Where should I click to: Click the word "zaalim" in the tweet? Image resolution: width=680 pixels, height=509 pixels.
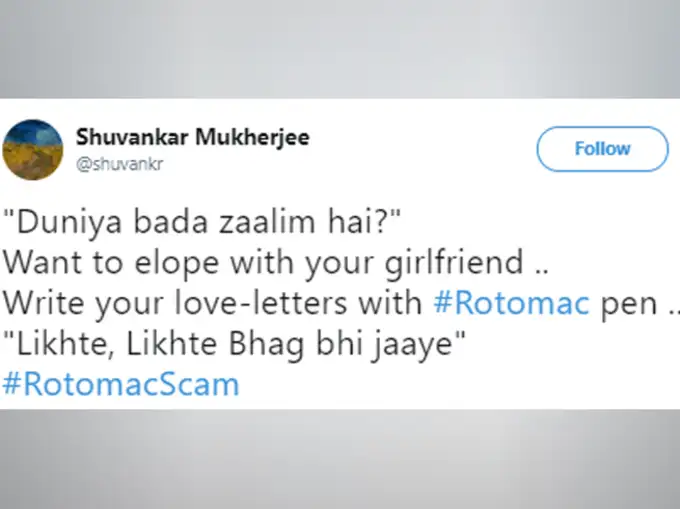(x=266, y=221)
